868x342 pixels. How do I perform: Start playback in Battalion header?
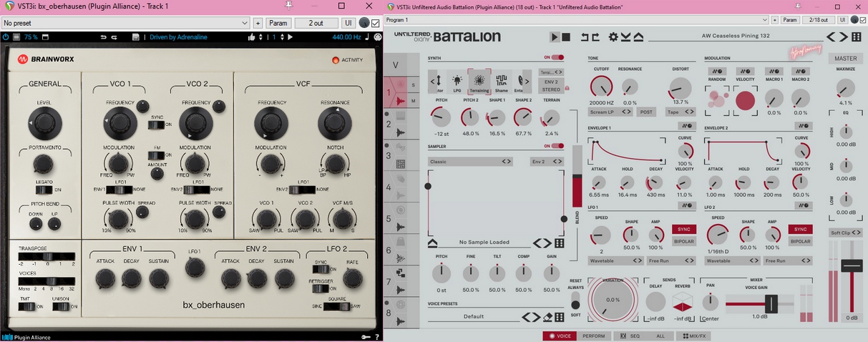pyautogui.click(x=555, y=36)
